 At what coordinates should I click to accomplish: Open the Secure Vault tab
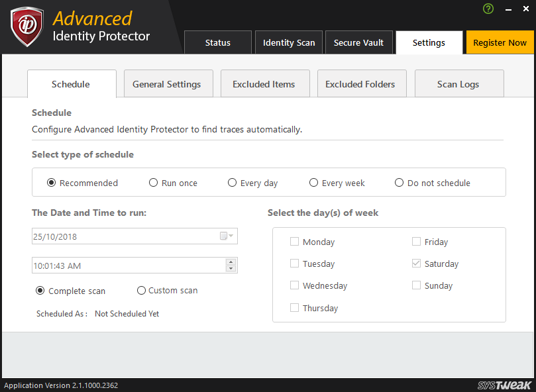[359, 42]
